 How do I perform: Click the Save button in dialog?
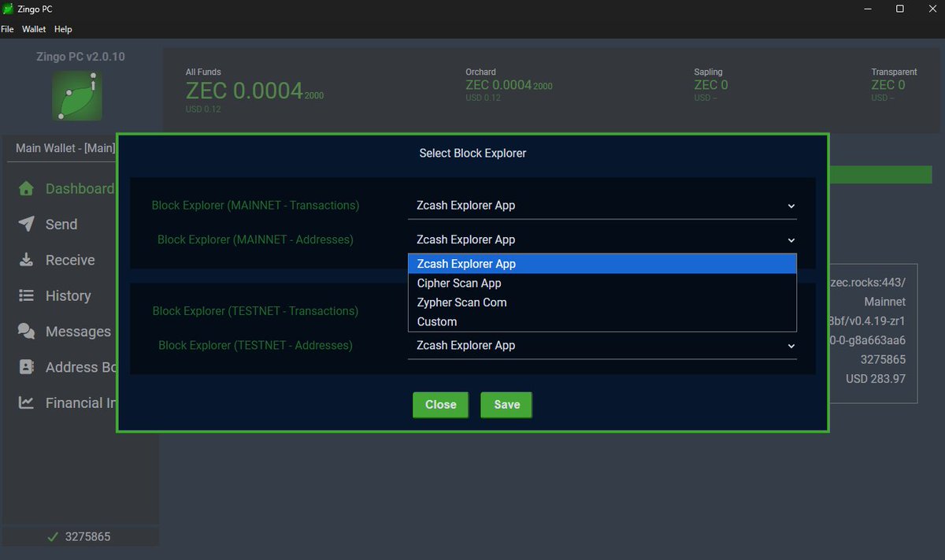pyautogui.click(x=506, y=405)
